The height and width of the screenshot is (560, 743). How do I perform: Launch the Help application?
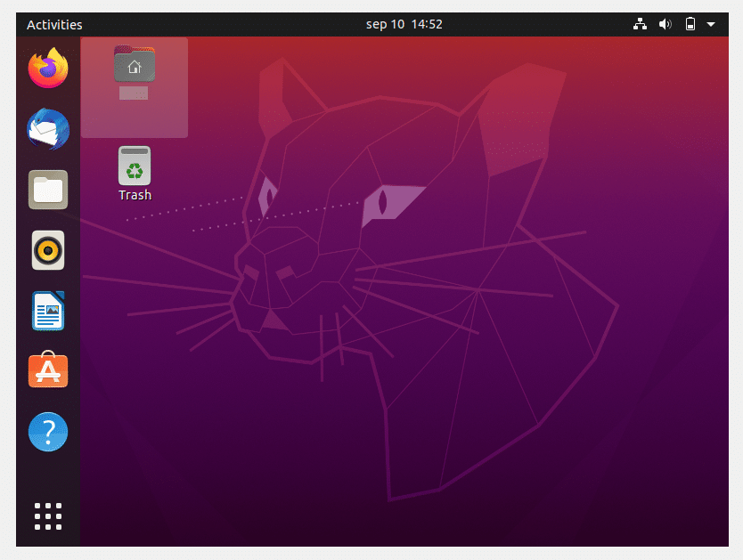click(x=47, y=431)
